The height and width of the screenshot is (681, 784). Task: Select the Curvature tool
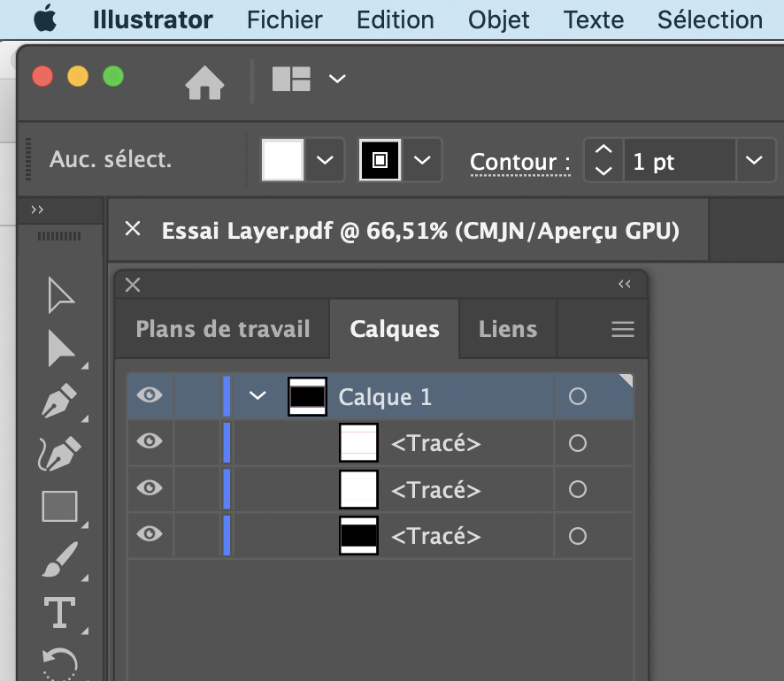coord(59,453)
